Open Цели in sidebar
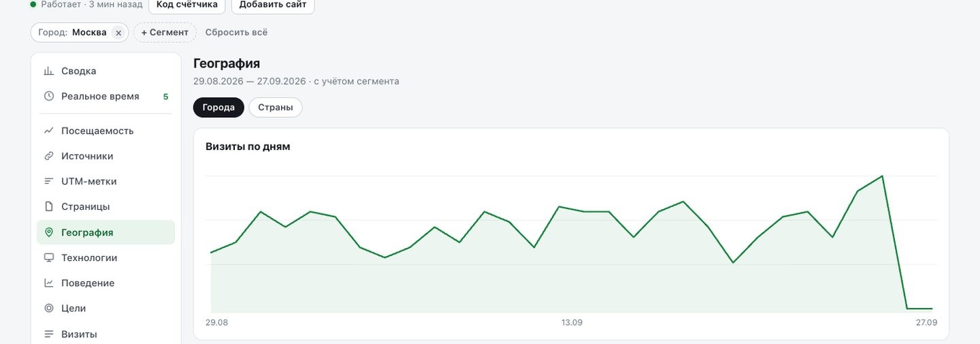The width and height of the screenshot is (980, 344). pos(106,308)
